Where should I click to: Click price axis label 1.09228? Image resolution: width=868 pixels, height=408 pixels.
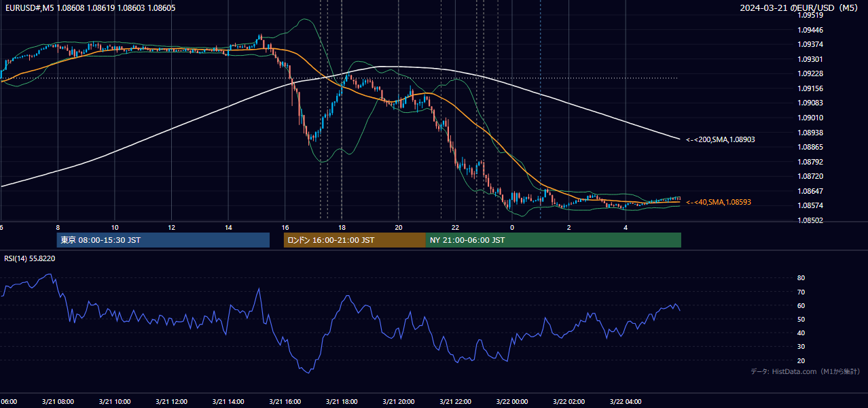[x=811, y=74]
